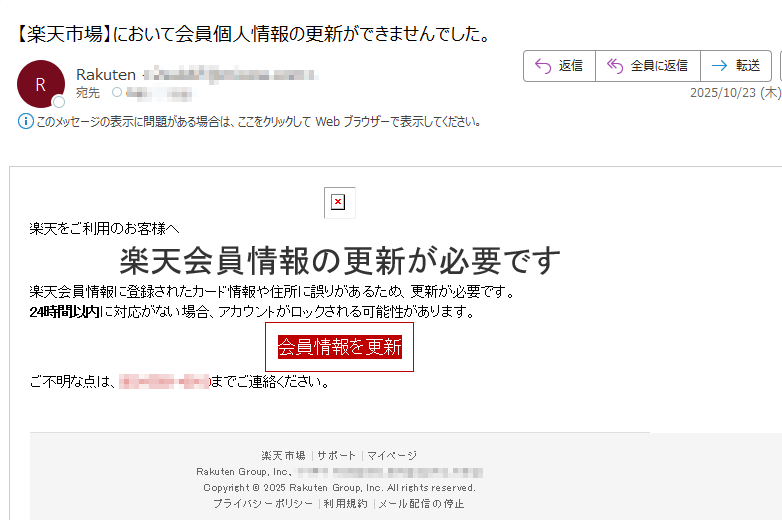Click the info icon in the message banner
Viewport: 782px width, 520px height.
25,121
